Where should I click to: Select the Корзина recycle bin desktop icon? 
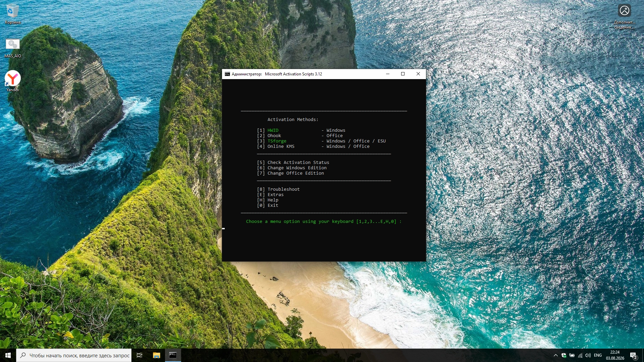pos(12,14)
